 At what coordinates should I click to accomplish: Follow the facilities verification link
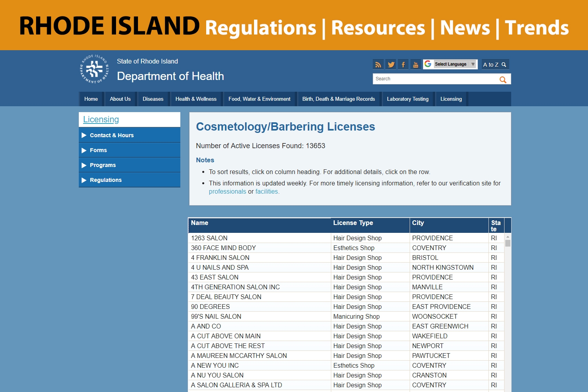pyautogui.click(x=267, y=192)
